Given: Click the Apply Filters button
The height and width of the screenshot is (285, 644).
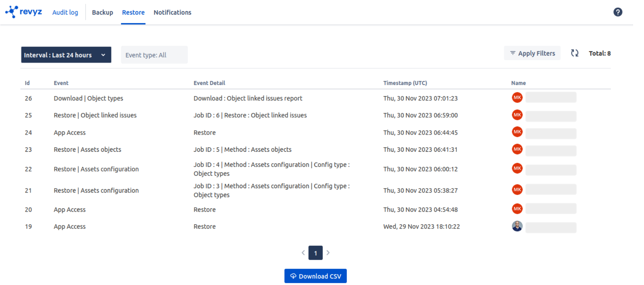Looking at the screenshot, I should point(532,53).
